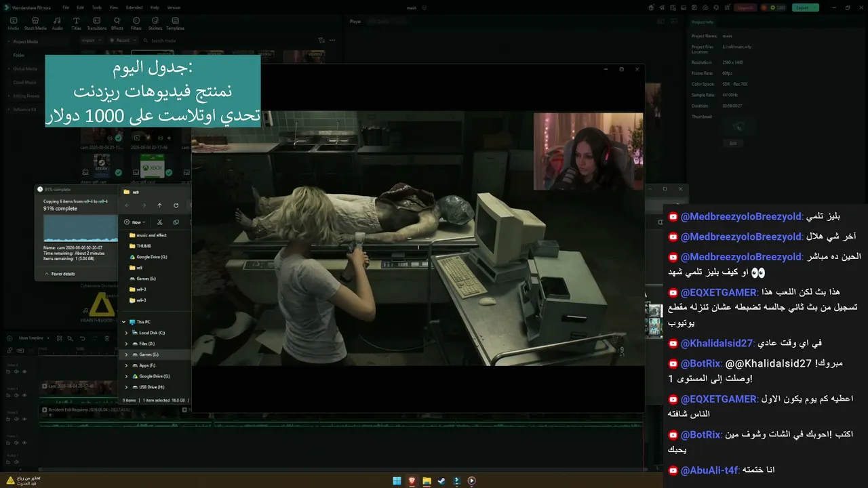This screenshot has width=868, height=488.
Task: Click the Refresh icon in File Explorer
Action: coord(176,205)
